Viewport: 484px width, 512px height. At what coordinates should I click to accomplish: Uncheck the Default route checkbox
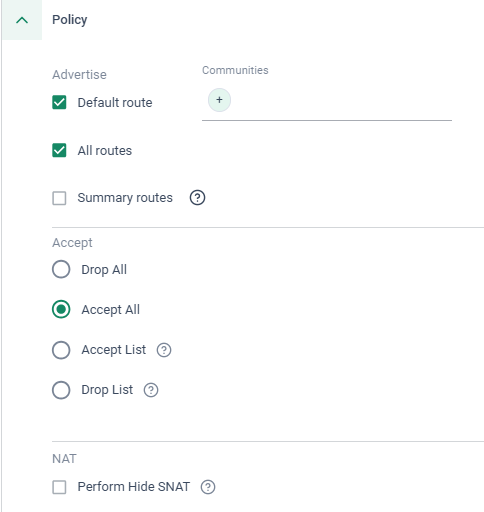(59, 102)
